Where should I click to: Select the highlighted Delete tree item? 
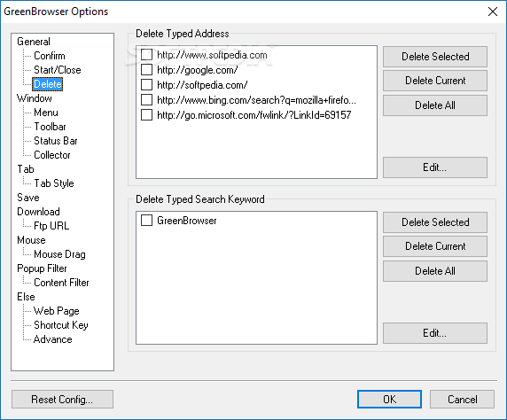48,84
